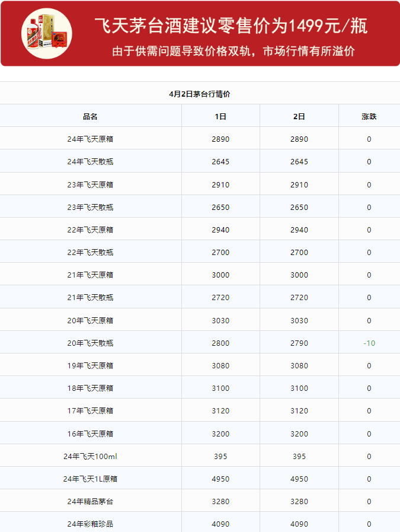Select the 16年飞天原箱 row name
The image size is (400, 532).
(90, 434)
